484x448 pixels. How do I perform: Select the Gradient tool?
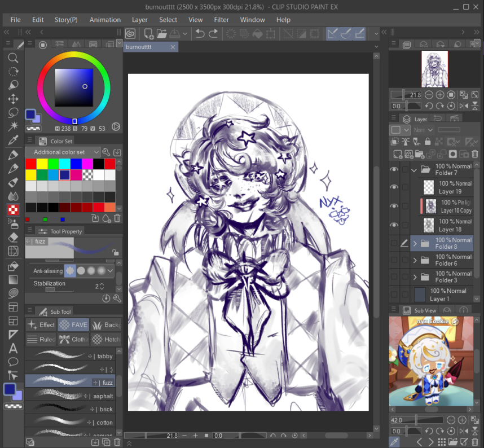click(x=13, y=280)
